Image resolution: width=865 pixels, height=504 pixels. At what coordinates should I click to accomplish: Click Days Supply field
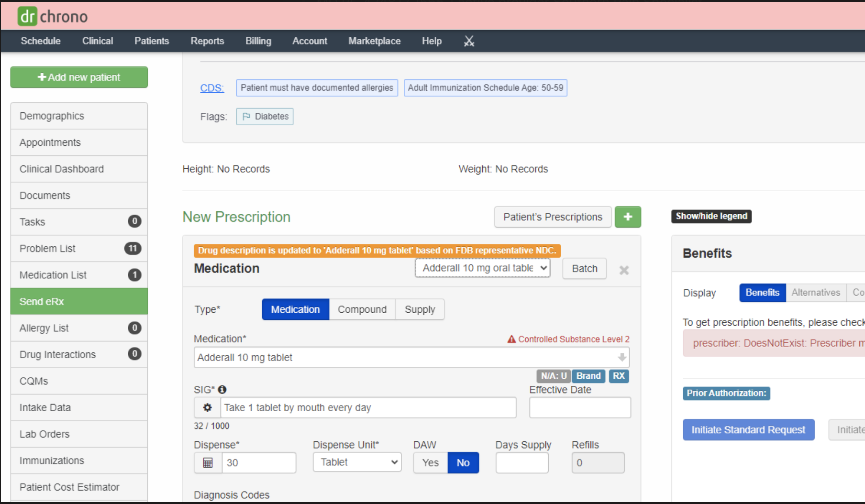click(522, 463)
